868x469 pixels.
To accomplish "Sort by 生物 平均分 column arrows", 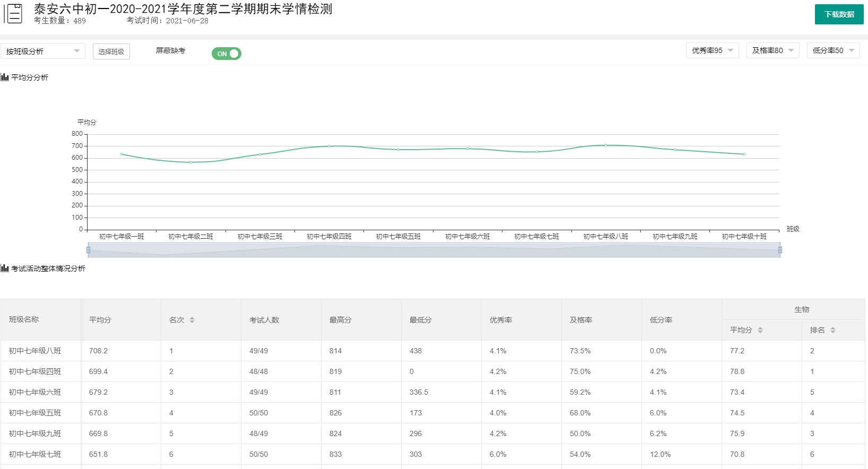I will [760, 330].
